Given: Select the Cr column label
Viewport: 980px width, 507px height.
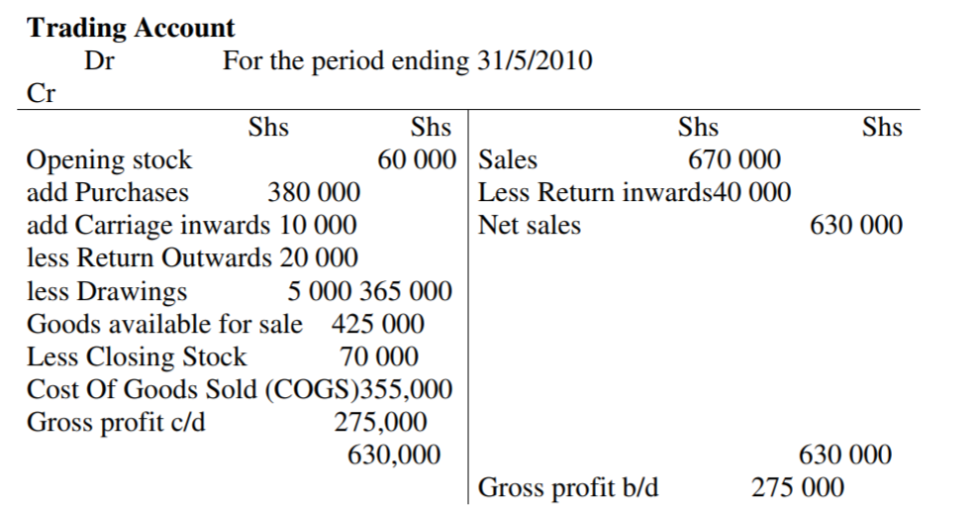Looking at the screenshot, I should tap(41, 94).
